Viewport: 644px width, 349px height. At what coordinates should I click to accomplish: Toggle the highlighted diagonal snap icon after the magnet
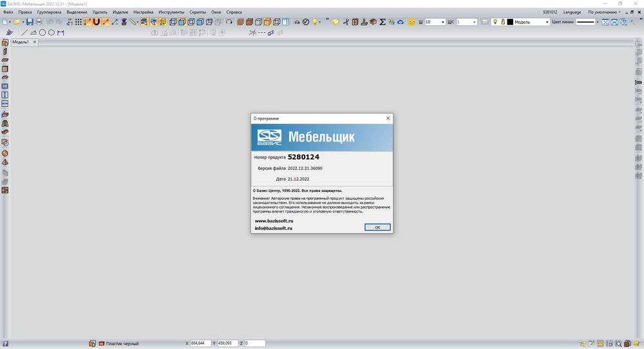click(x=106, y=22)
